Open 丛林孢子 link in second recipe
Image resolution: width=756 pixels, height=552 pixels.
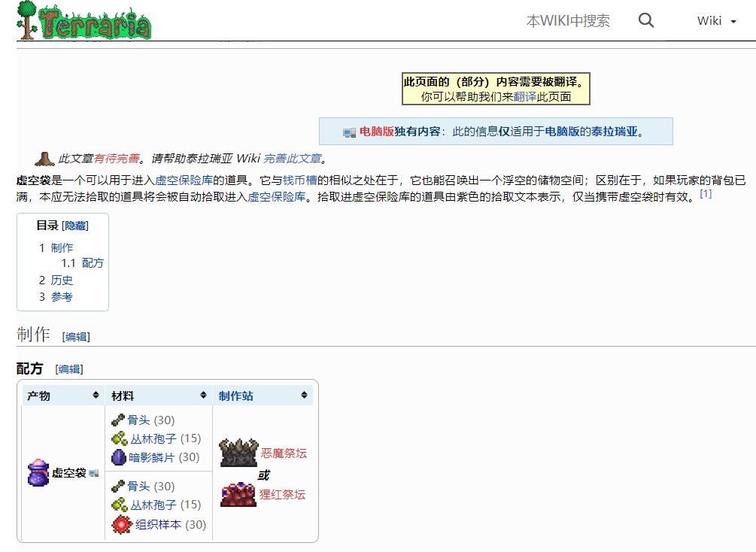point(153,505)
